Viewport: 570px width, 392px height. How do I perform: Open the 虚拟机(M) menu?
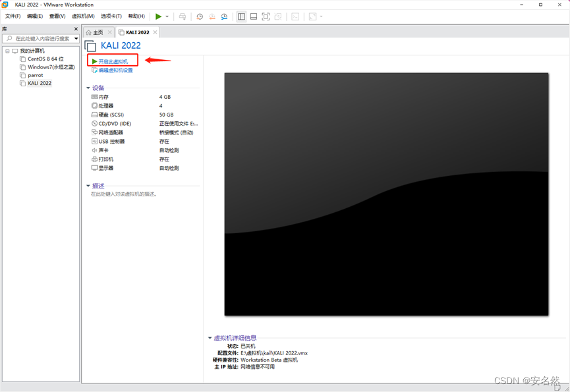(x=83, y=16)
